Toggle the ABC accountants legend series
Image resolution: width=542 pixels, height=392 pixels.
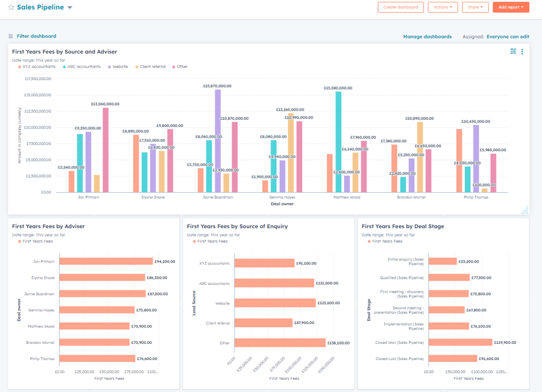point(82,67)
